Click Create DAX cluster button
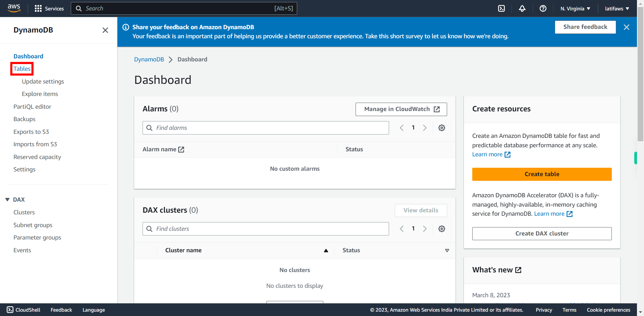644x316 pixels. click(542, 233)
